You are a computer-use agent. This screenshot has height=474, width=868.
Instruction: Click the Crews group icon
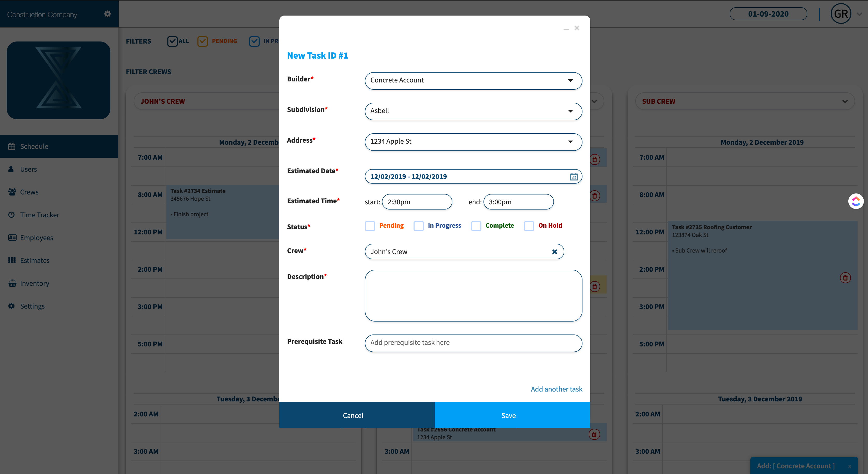click(12, 192)
